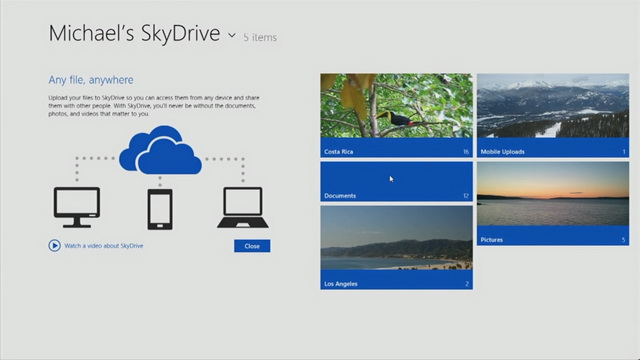Viewport: 640px width, 360px height.
Task: Click the 5 items count label
Action: pos(260,38)
